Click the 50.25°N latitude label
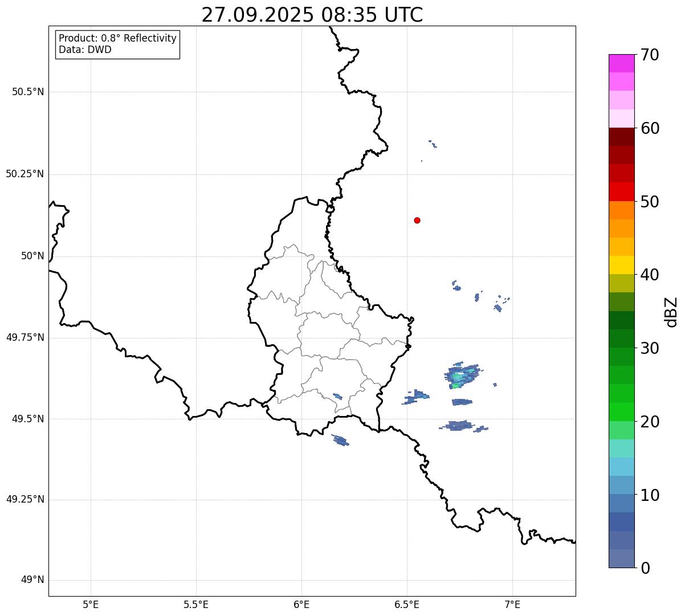This screenshot has width=685, height=616. pyautogui.click(x=25, y=174)
